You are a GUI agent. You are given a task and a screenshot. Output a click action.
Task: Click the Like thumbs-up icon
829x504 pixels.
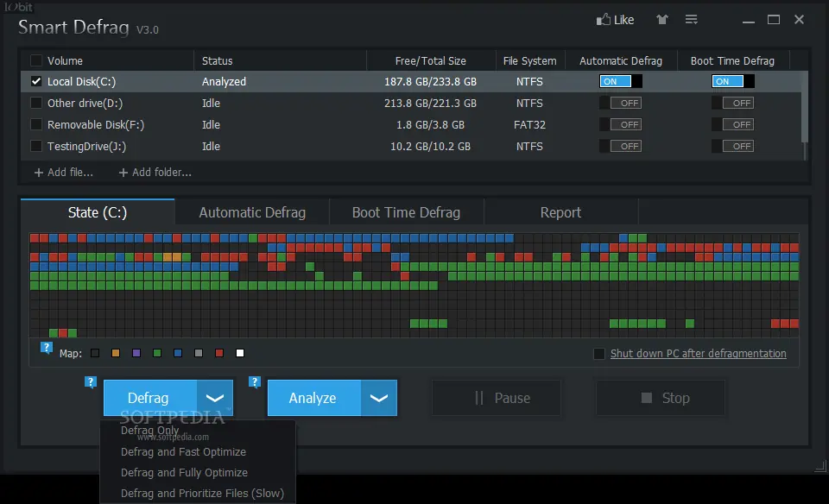[603, 20]
